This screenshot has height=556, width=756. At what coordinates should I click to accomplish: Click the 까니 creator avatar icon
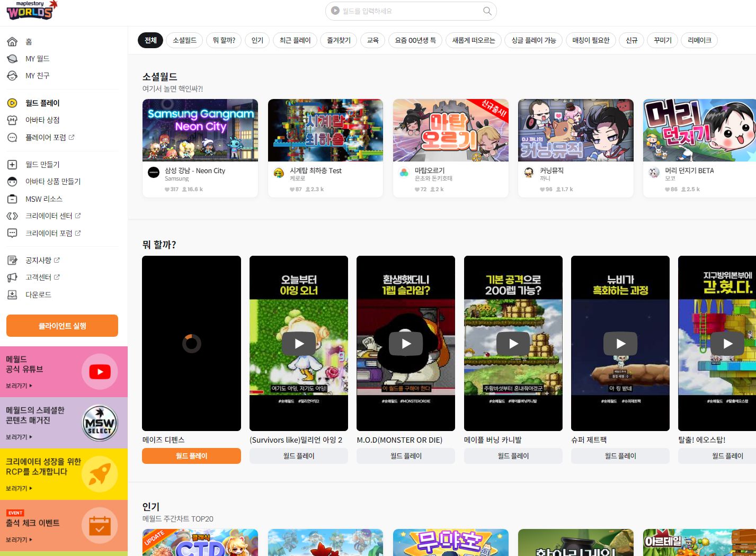click(529, 173)
